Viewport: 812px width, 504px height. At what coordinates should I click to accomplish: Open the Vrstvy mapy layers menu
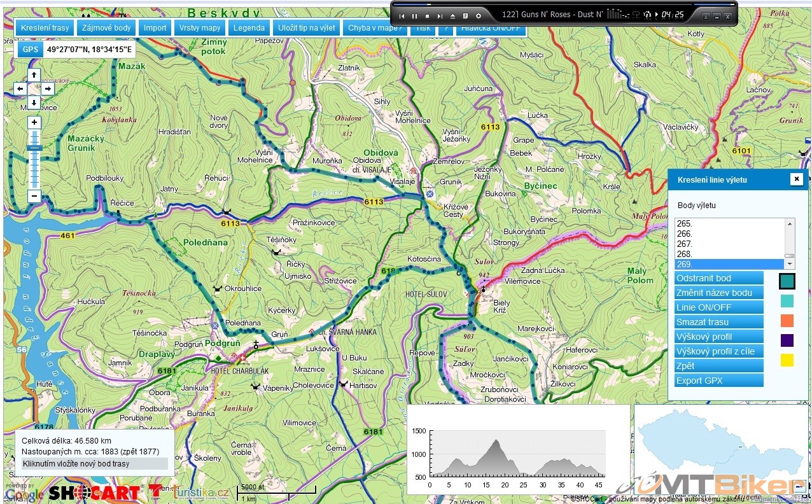coord(199,28)
